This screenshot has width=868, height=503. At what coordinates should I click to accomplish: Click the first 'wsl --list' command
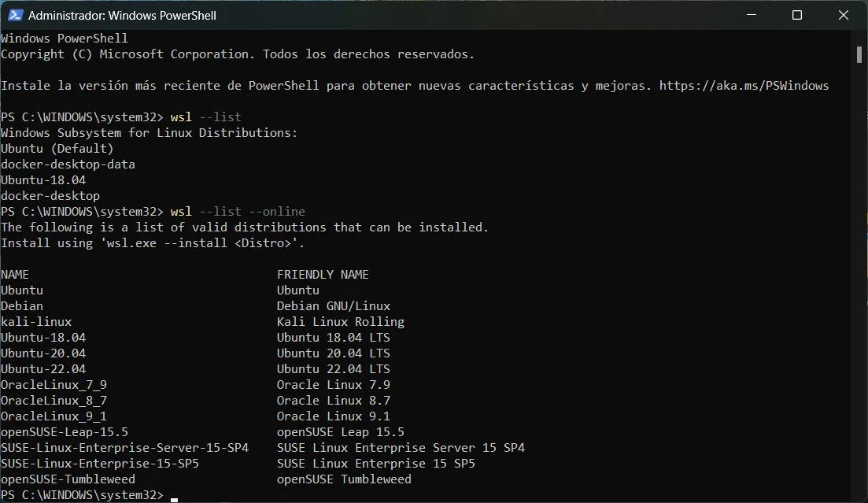tap(206, 117)
